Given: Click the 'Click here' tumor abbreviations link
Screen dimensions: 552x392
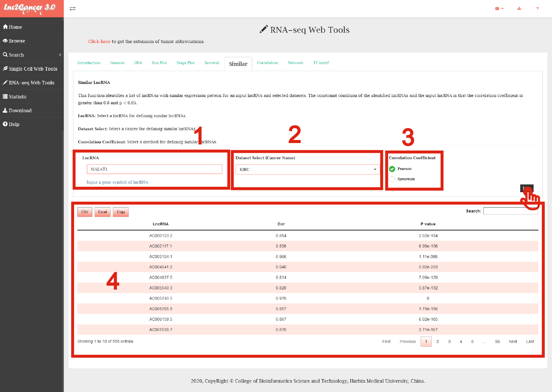Looking at the screenshot, I should tap(99, 42).
